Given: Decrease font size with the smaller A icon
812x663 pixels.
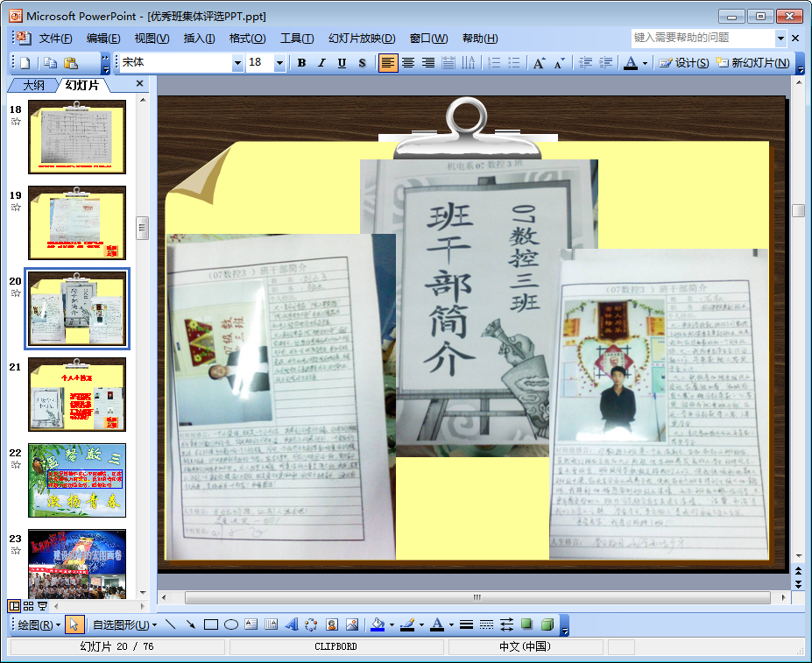Looking at the screenshot, I should 559,63.
